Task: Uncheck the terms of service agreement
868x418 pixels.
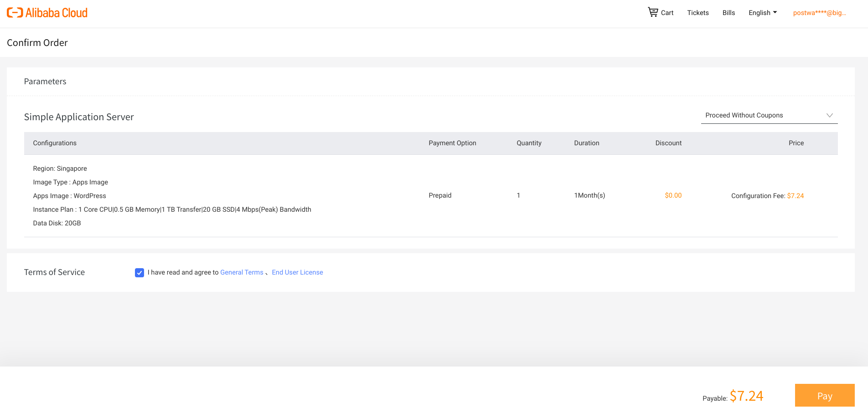Action: [x=139, y=272]
